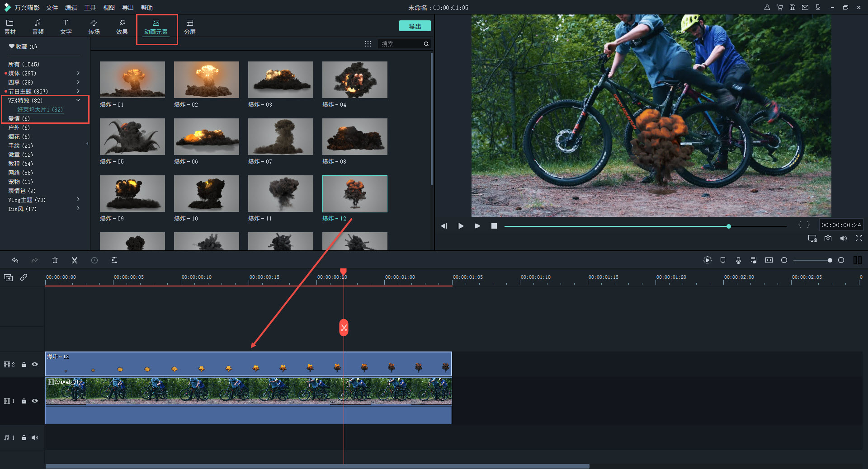Screen dimensions: 868x469
Task: Enter fullscreen preview mode
Action: (859, 239)
